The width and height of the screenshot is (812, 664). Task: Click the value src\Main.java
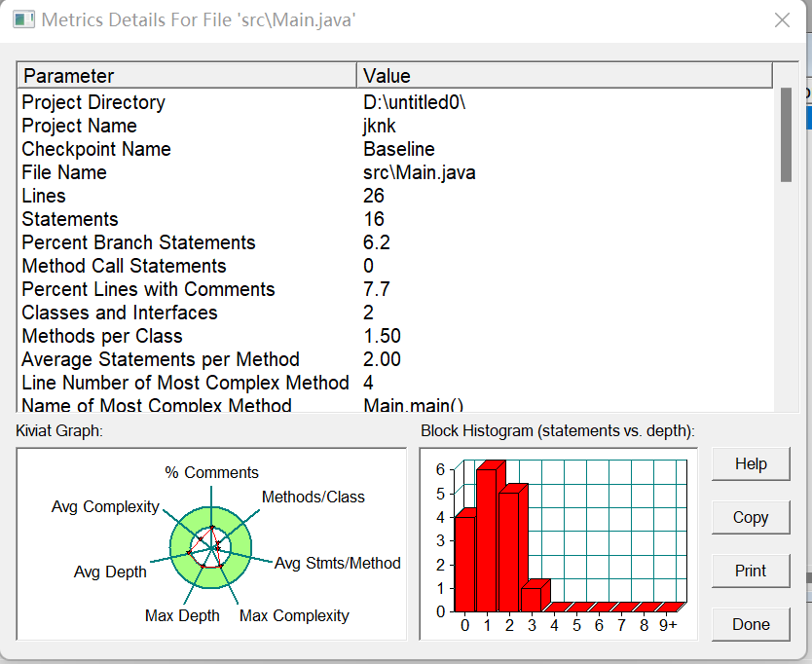[x=420, y=172]
